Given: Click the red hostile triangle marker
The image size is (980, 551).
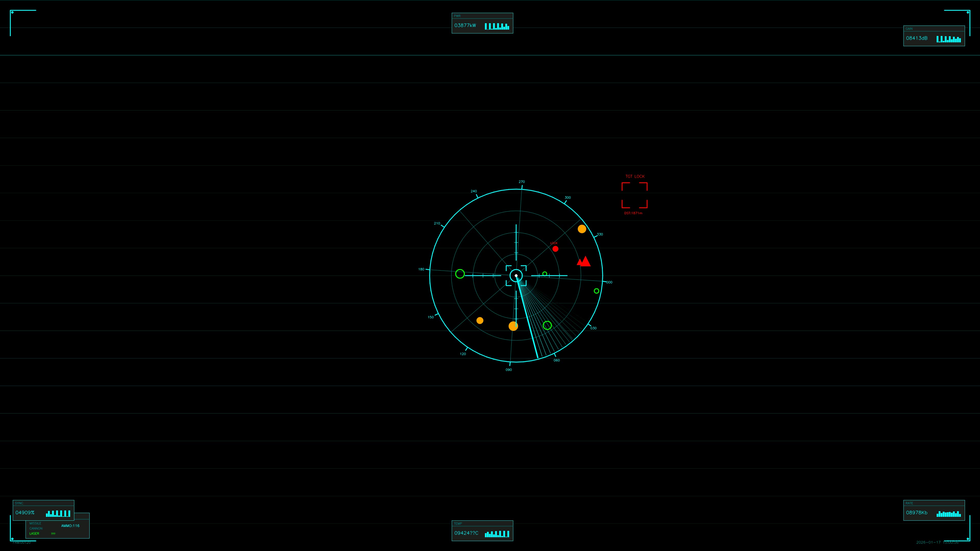Looking at the screenshot, I should coord(584,262).
